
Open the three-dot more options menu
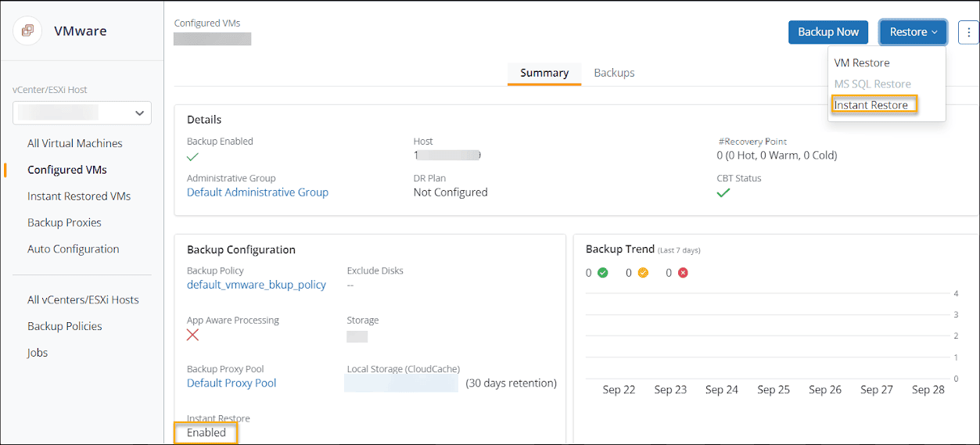click(967, 32)
